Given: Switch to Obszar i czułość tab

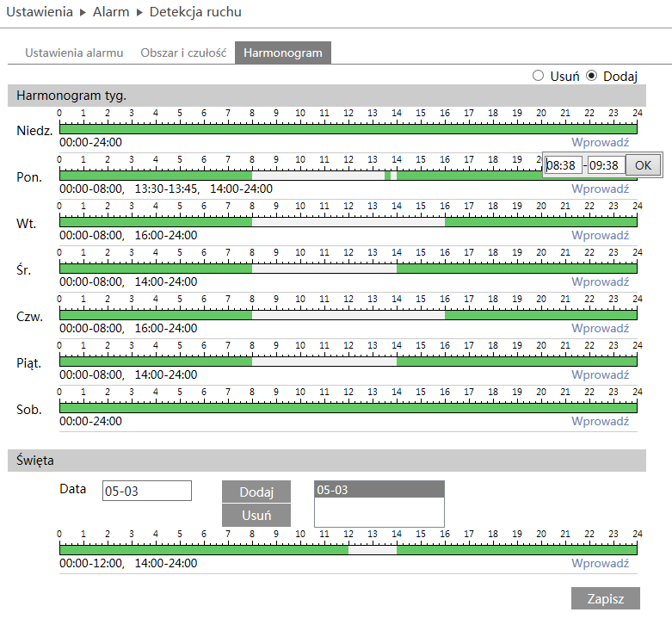Looking at the screenshot, I should pos(183,53).
